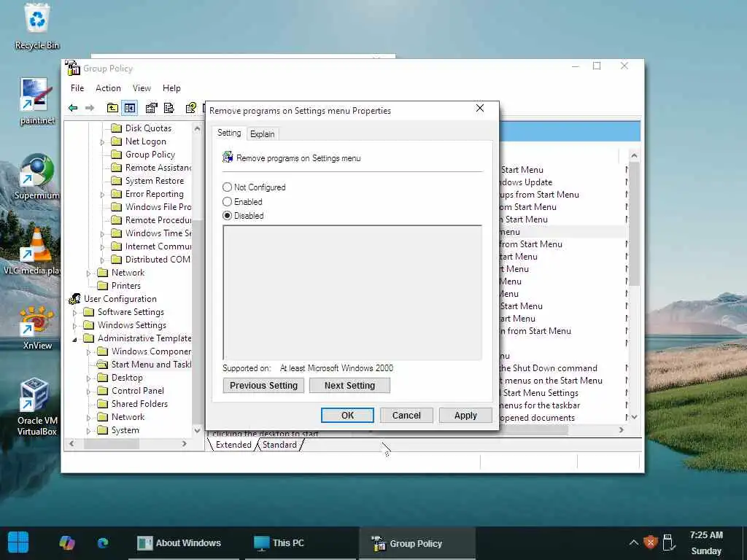Click the User Configuration node icon
The height and width of the screenshot is (560, 747).
(x=75, y=299)
